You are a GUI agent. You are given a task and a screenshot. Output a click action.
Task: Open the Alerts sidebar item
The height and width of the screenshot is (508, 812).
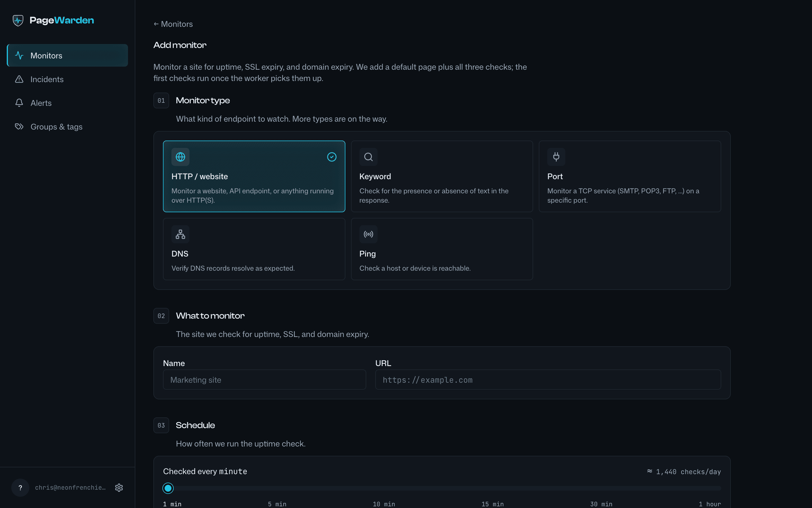[67, 103]
